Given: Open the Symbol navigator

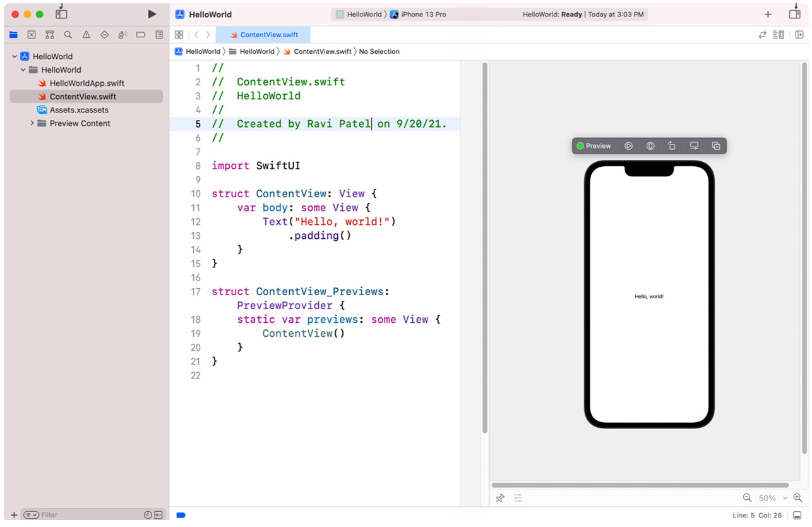Looking at the screenshot, I should click(50, 35).
